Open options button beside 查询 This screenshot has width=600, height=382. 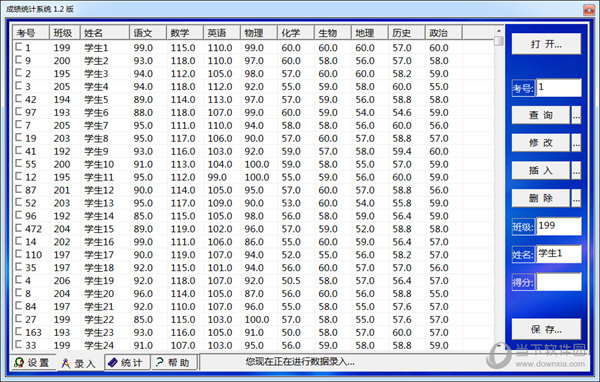[576, 115]
